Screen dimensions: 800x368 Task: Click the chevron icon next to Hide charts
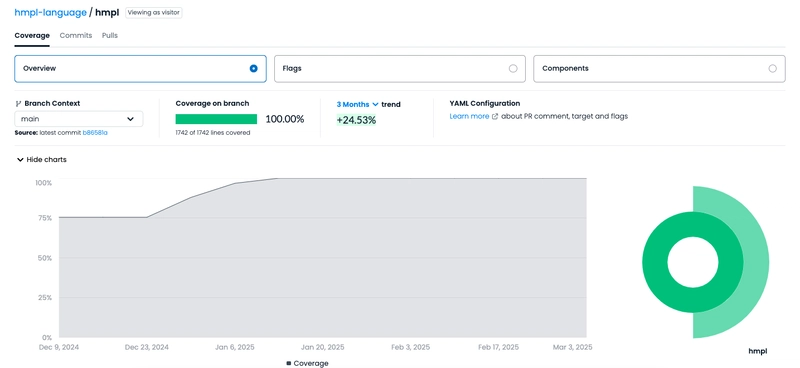[20, 160]
